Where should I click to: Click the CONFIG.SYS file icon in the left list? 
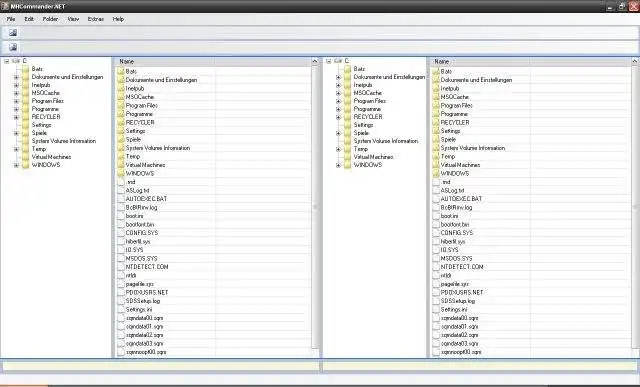(121, 233)
